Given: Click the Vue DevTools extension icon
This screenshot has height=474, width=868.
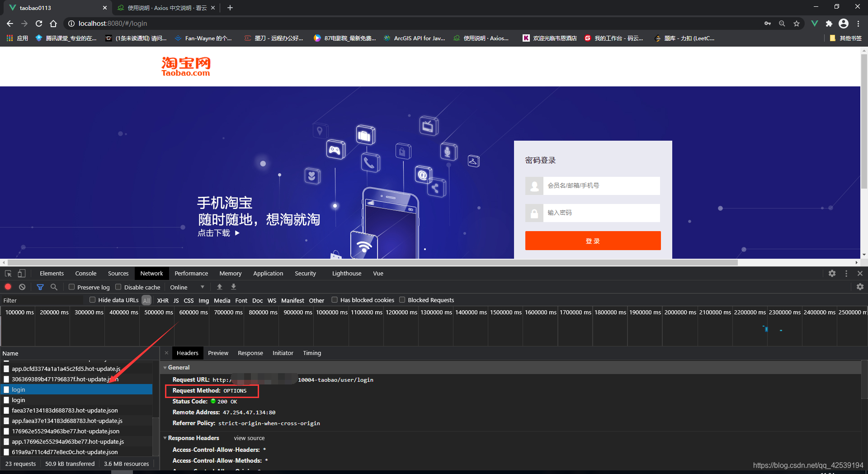Looking at the screenshot, I should click(x=815, y=23).
